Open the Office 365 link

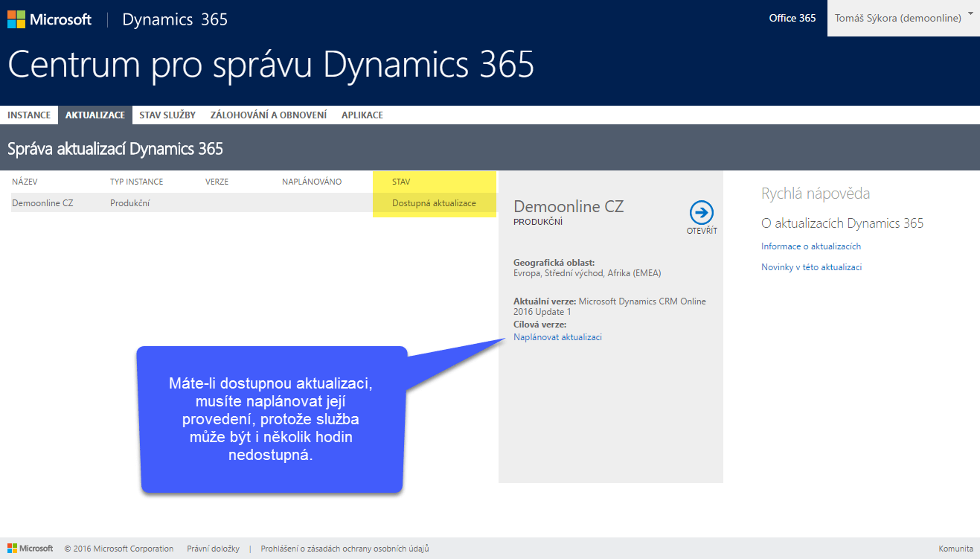click(x=792, y=18)
